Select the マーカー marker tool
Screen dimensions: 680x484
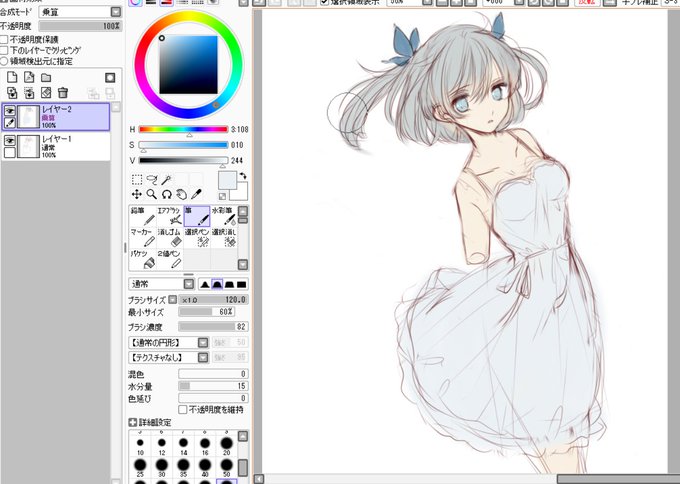coord(143,238)
